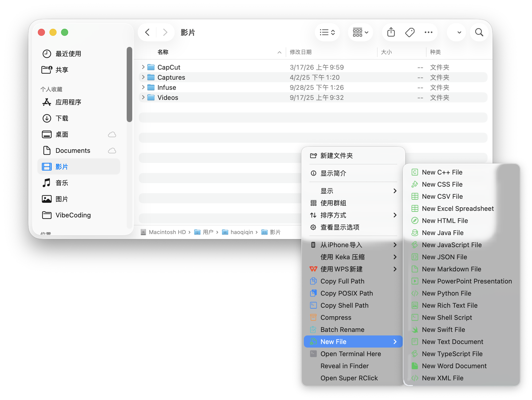Click the Share toolbar icon
This screenshot has height=400, width=532.
[391, 32]
